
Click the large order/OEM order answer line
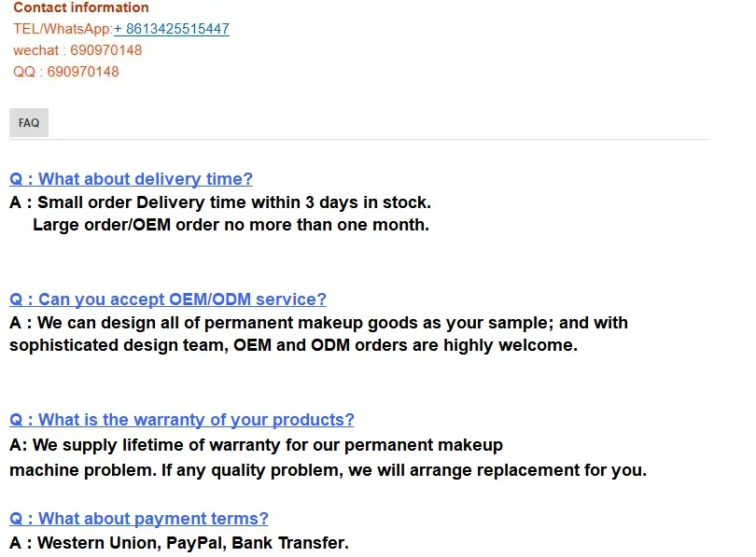pos(231,225)
